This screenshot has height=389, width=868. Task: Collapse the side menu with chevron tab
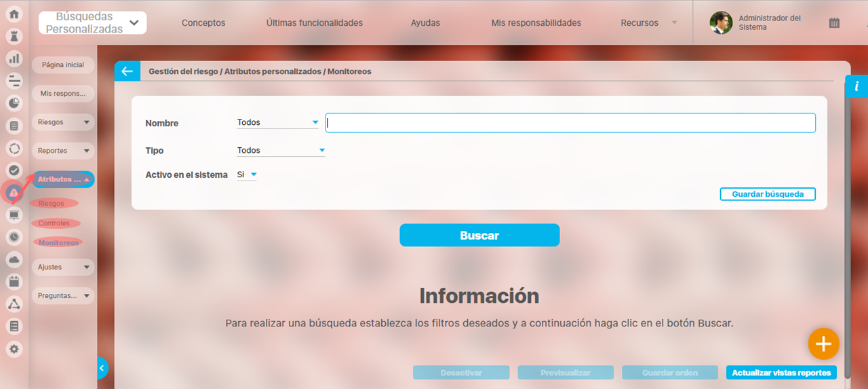pyautogui.click(x=102, y=368)
